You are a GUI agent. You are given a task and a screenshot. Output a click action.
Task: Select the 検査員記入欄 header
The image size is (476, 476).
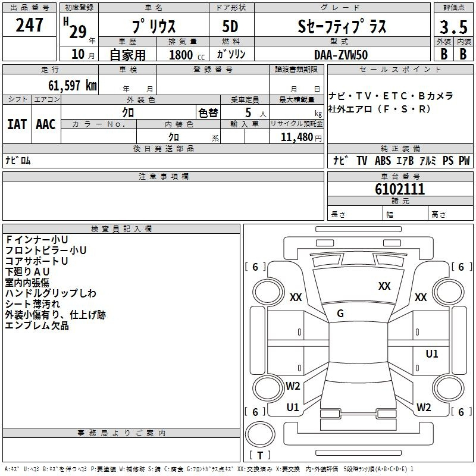tap(121, 229)
